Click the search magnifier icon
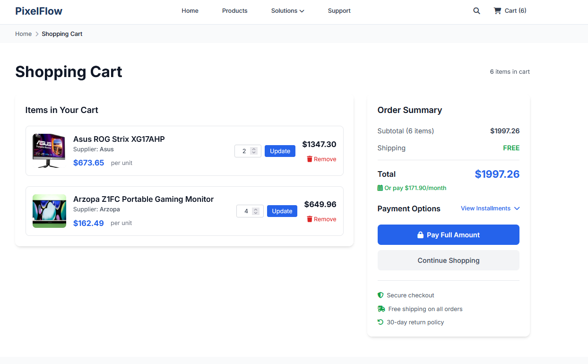Viewport: 588px width, 364px height. point(476,11)
